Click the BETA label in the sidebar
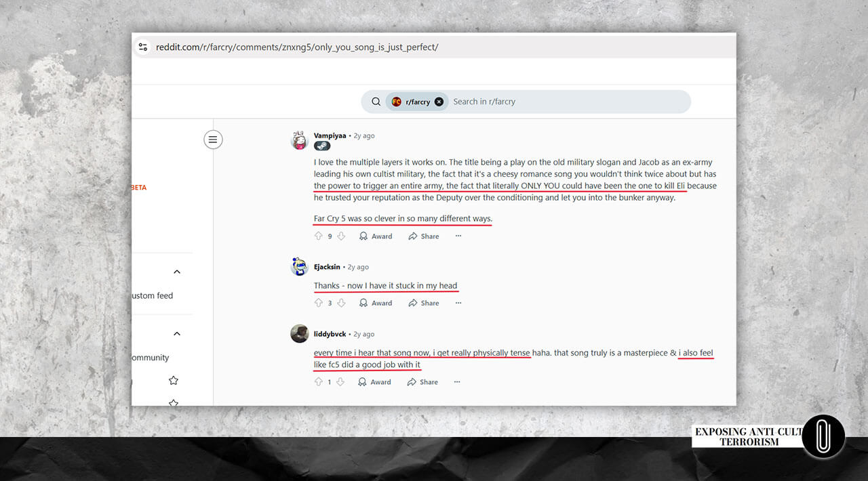 [139, 188]
